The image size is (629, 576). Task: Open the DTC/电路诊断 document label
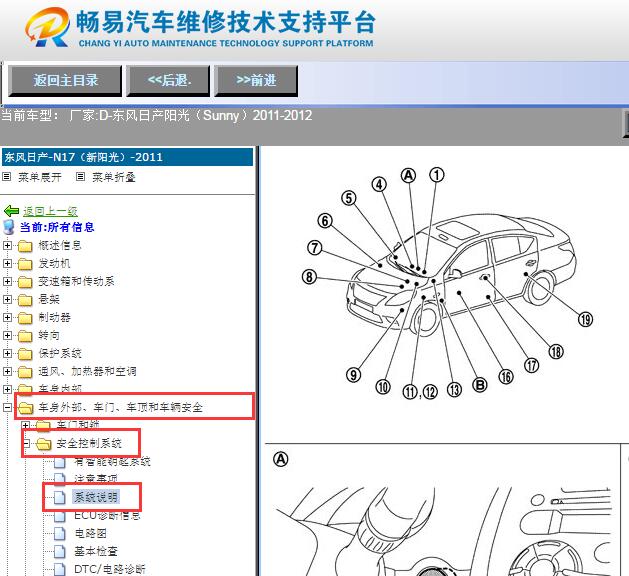110,569
